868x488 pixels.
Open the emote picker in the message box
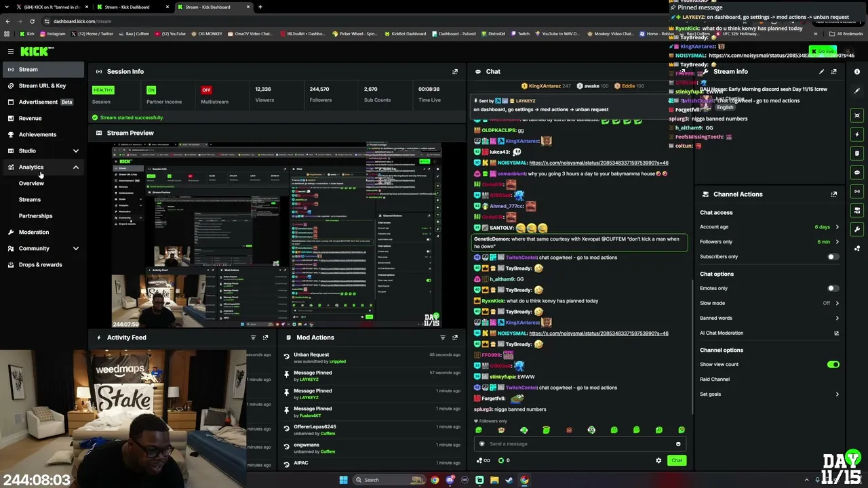coord(678,444)
